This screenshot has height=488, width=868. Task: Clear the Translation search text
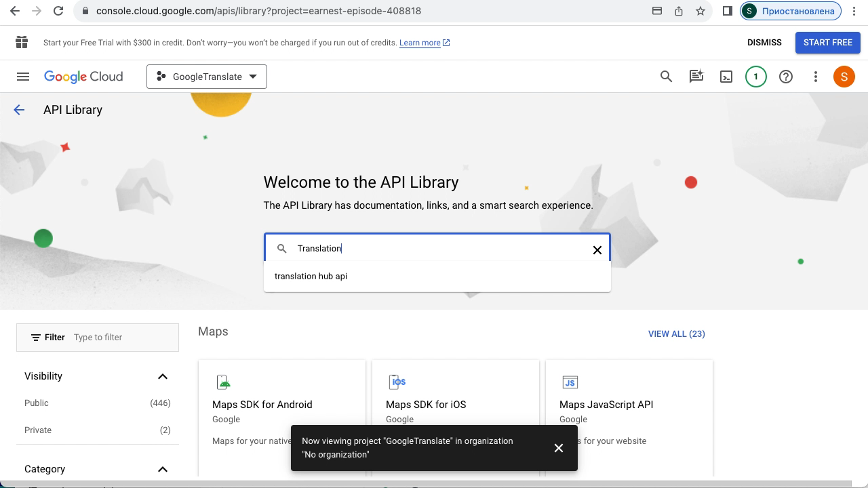[597, 250]
